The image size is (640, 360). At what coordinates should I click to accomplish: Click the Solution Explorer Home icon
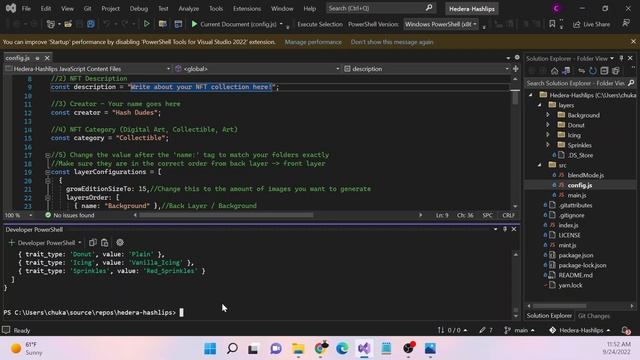coord(554,71)
